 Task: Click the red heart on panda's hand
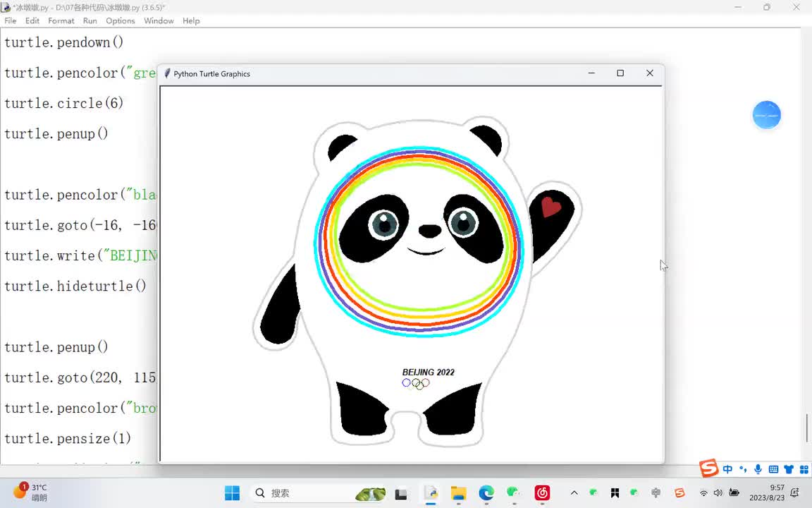(x=550, y=206)
